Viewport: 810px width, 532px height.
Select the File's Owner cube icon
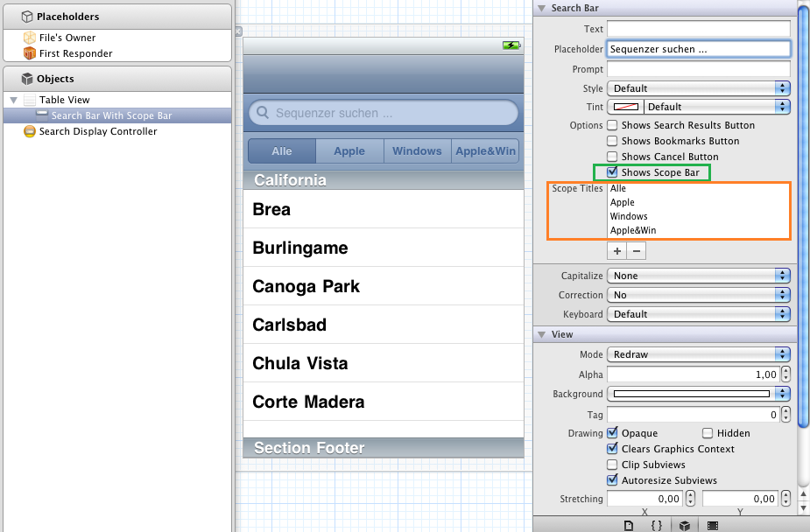click(x=31, y=38)
